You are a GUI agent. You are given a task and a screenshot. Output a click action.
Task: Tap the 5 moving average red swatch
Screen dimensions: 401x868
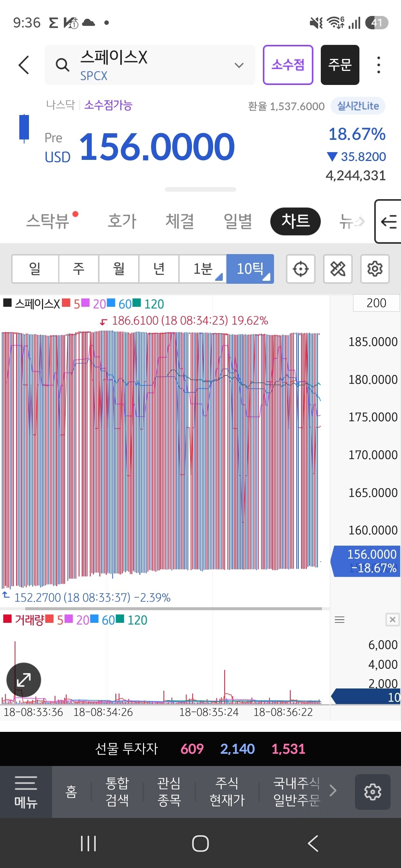click(x=66, y=303)
